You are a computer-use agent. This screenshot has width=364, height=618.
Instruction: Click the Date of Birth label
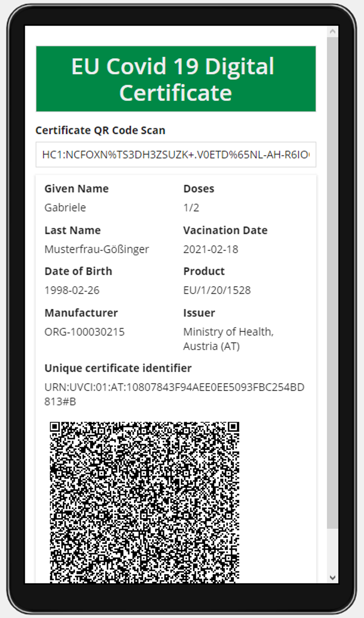78,271
